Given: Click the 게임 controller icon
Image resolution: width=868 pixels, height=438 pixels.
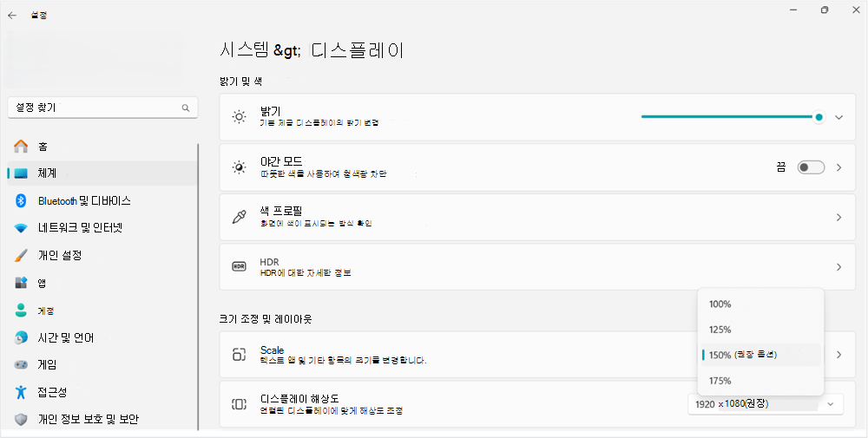Looking at the screenshot, I should click(x=21, y=364).
